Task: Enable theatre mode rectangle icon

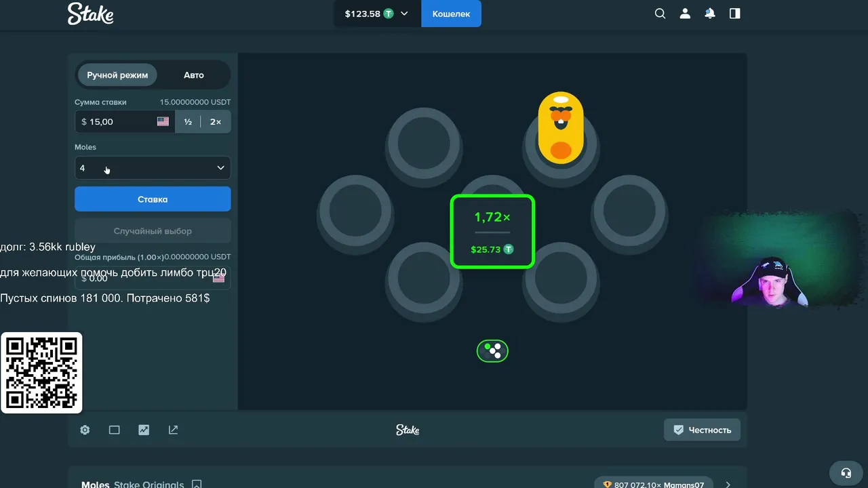Action: (x=114, y=430)
